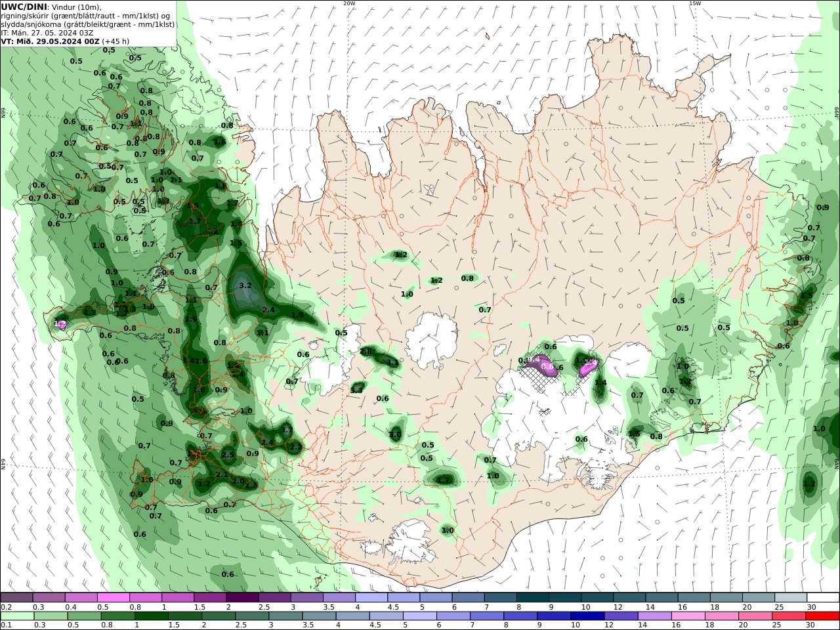
Task: Click the 2.1 precipitation value label
Action: [x=222, y=474]
